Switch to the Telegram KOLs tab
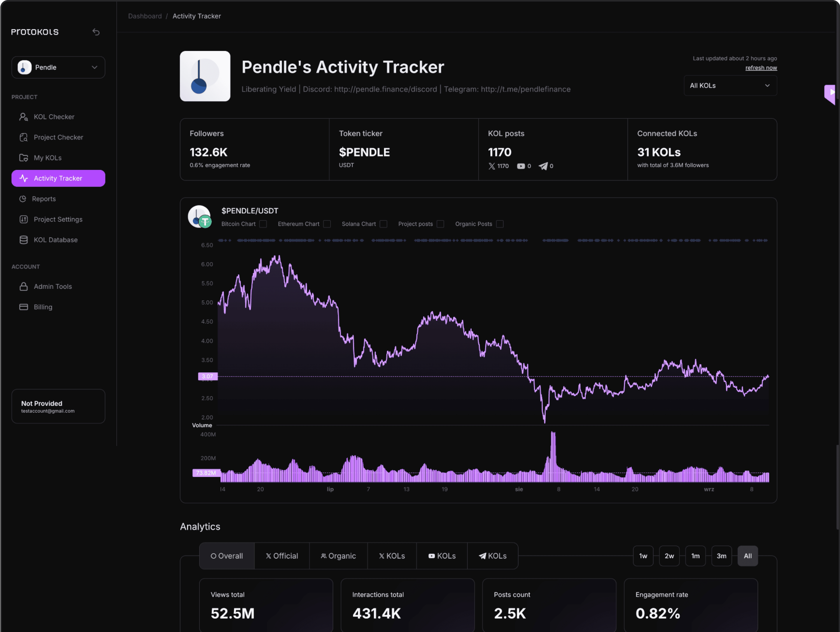 tap(493, 556)
